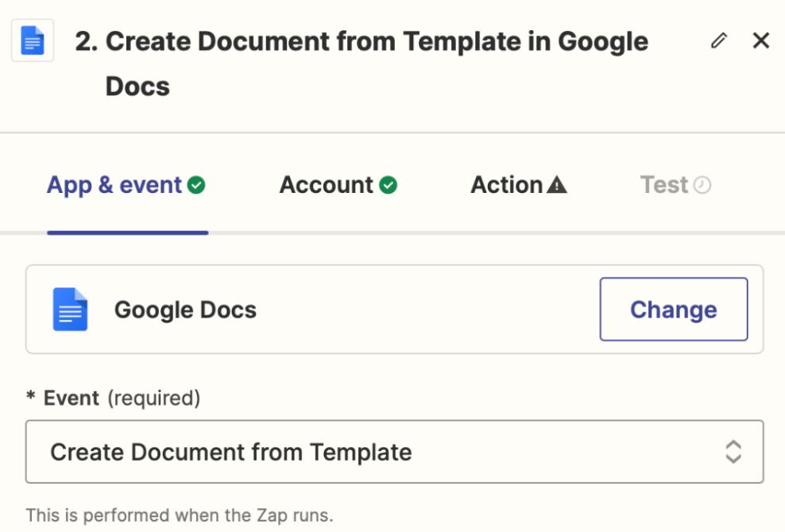Click the step title text
Screen dimensions: 785x532
[362, 64]
